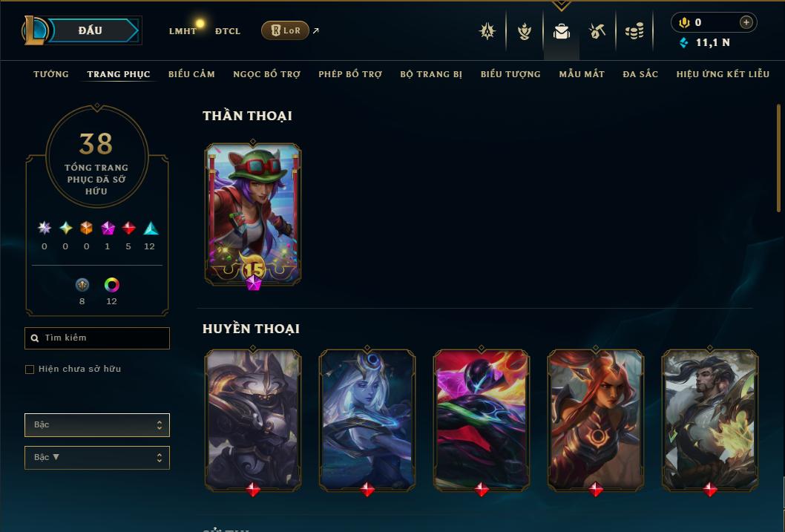The height and width of the screenshot is (532, 785).
Task: Select the Teemo-hat mythic skin thumbnail
Action: (x=253, y=215)
